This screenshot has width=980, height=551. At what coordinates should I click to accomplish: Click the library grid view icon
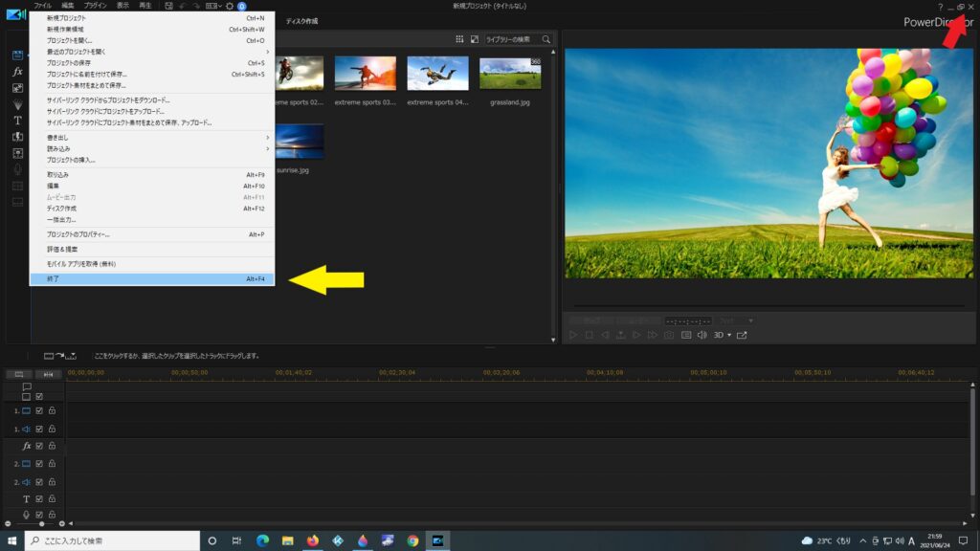coord(459,39)
